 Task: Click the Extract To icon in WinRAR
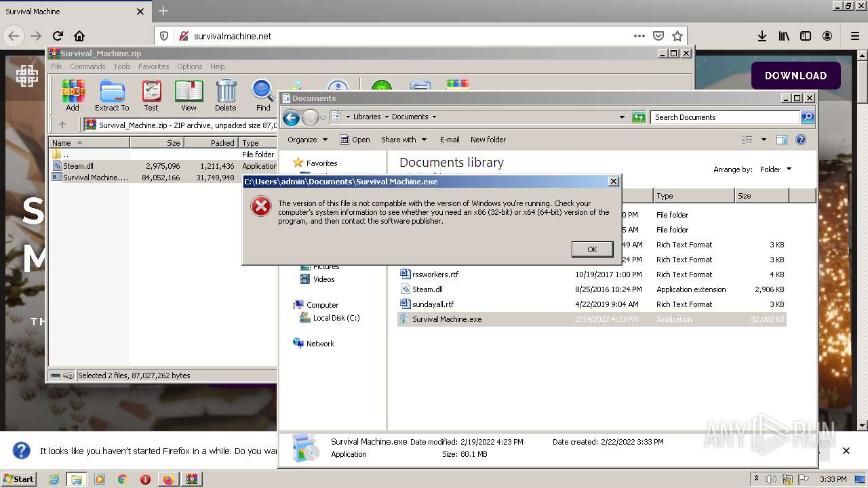pyautogui.click(x=112, y=95)
